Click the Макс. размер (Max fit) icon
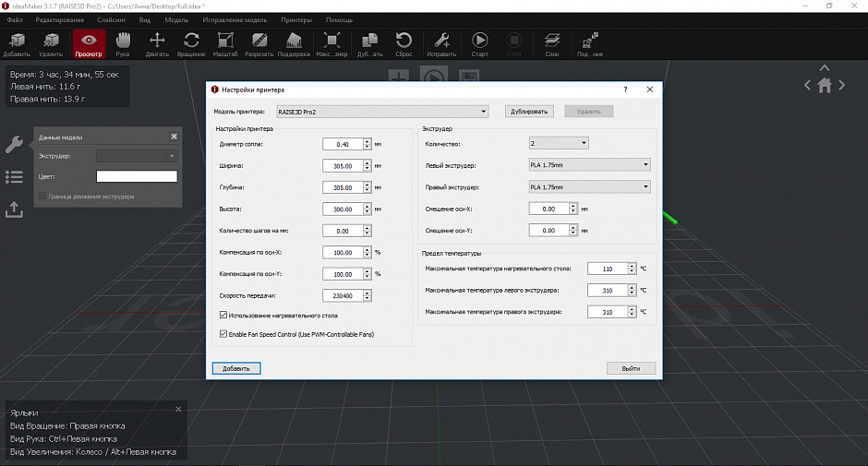The image size is (868, 466). 332,44
